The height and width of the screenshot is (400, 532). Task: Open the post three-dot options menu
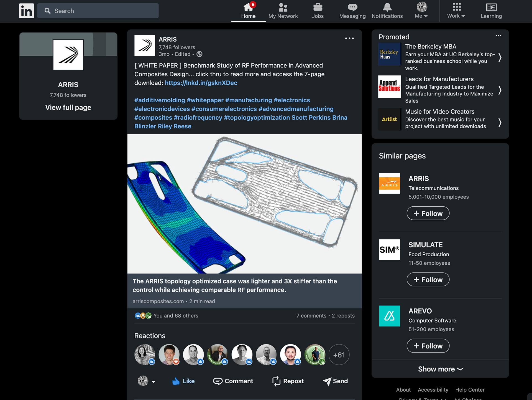[349, 39]
